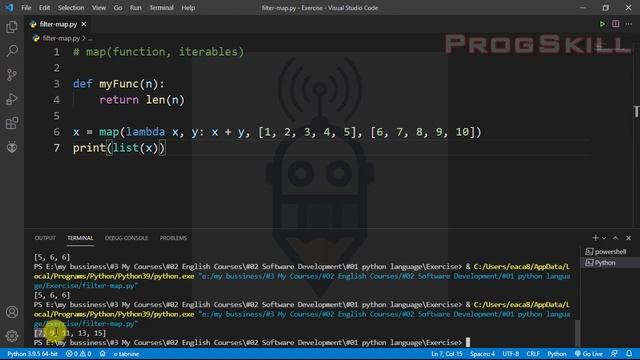Image resolution: width=640 pixels, height=360 pixels.
Task: Open notifications bell in status bar
Action: tap(629, 354)
